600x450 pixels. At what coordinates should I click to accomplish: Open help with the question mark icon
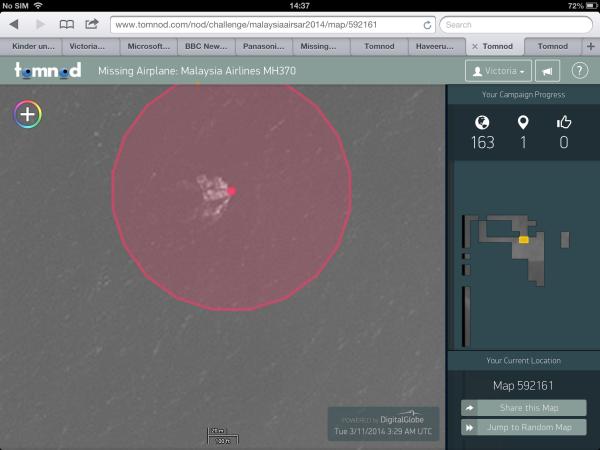click(579, 71)
